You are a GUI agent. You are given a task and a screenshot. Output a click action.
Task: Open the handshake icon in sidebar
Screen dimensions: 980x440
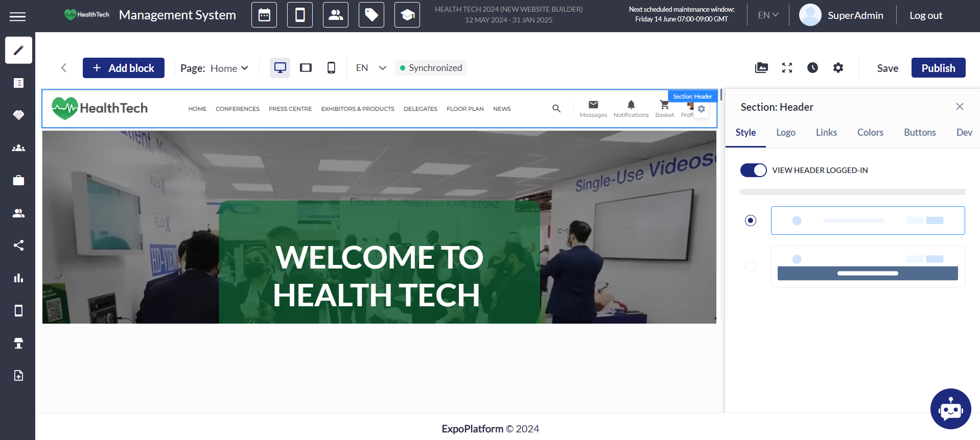(18, 115)
